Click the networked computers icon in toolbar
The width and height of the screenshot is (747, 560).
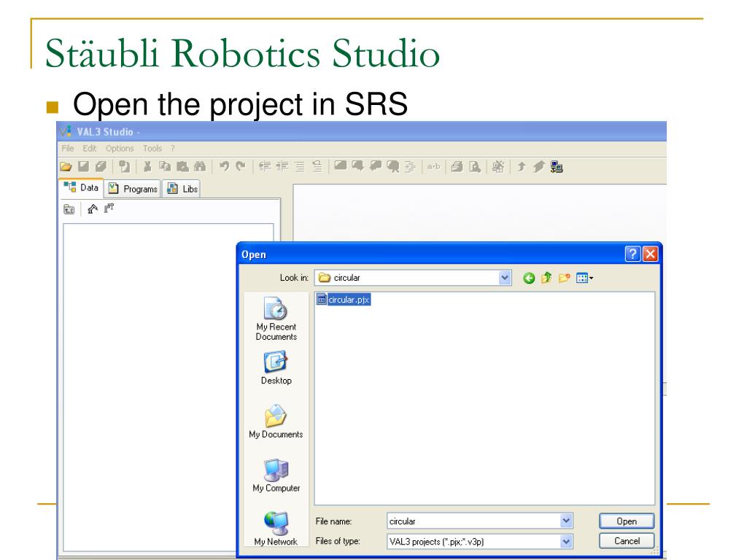coord(557,167)
